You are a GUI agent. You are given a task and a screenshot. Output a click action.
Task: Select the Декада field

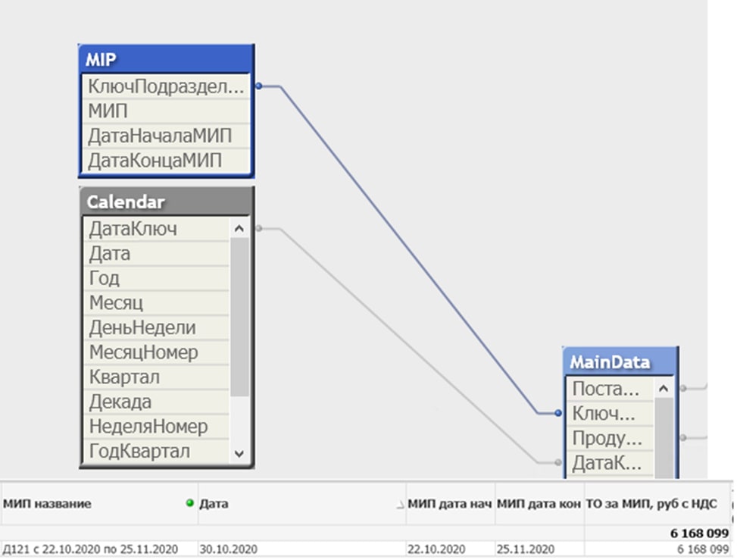(157, 402)
